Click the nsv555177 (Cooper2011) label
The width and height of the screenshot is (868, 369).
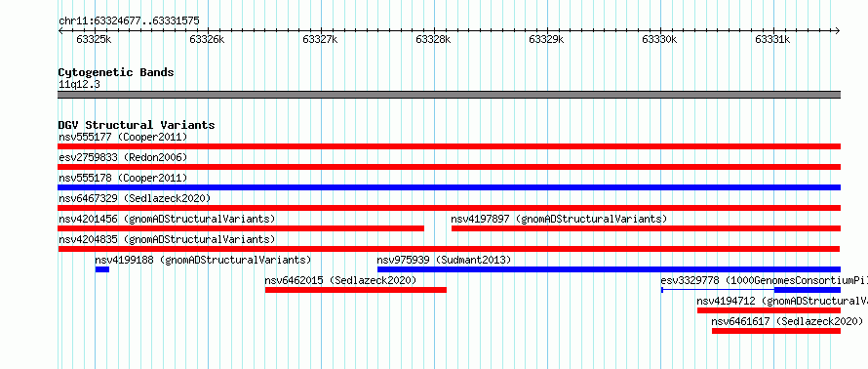123,137
